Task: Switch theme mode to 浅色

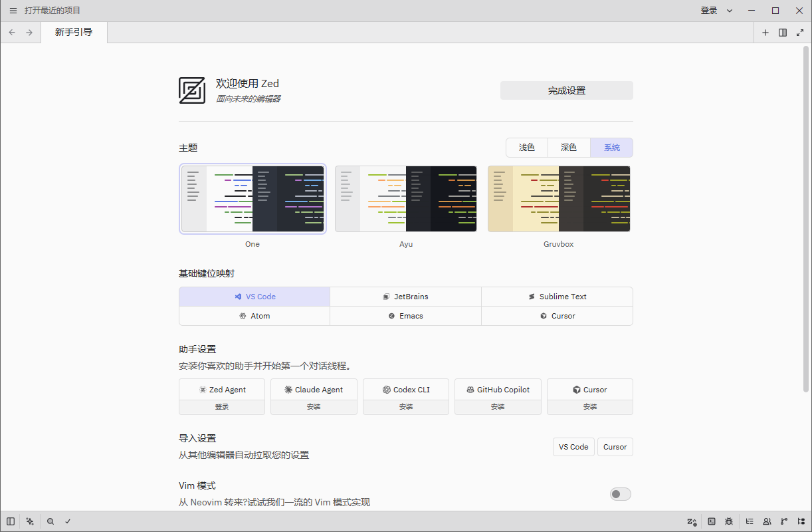Action: pyautogui.click(x=527, y=148)
